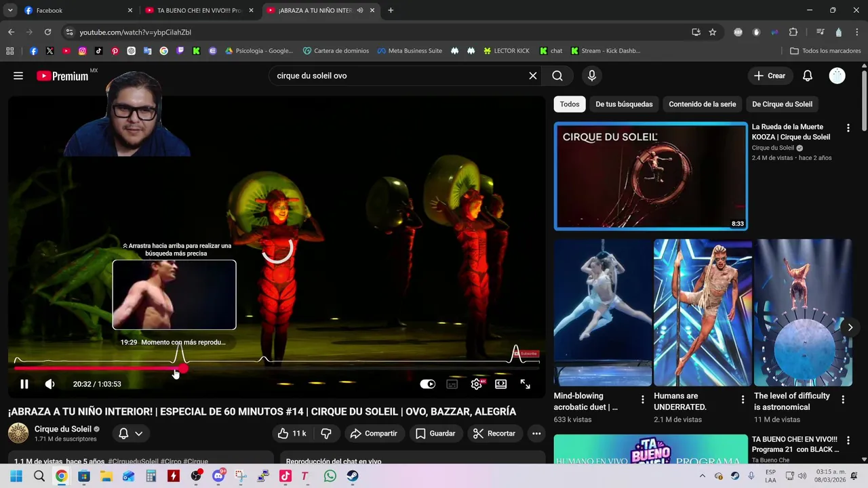Toggle subtitles in player
Viewport: 868px width, 488px height.
452,384
